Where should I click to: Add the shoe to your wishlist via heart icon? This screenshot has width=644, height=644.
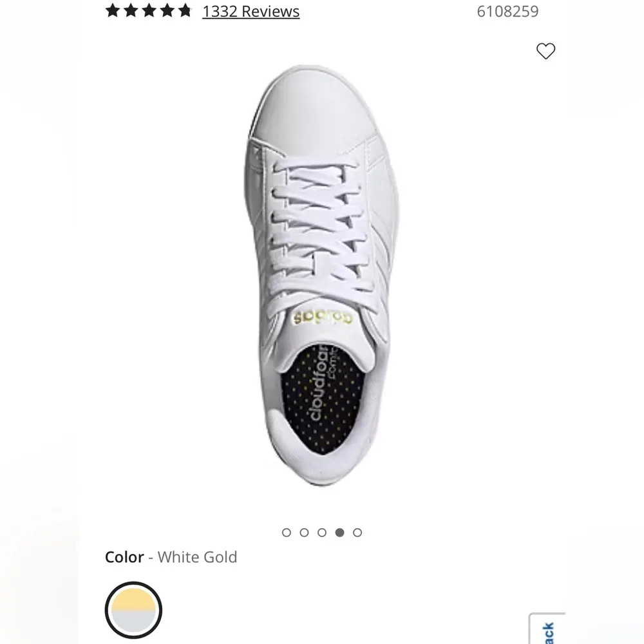click(546, 52)
